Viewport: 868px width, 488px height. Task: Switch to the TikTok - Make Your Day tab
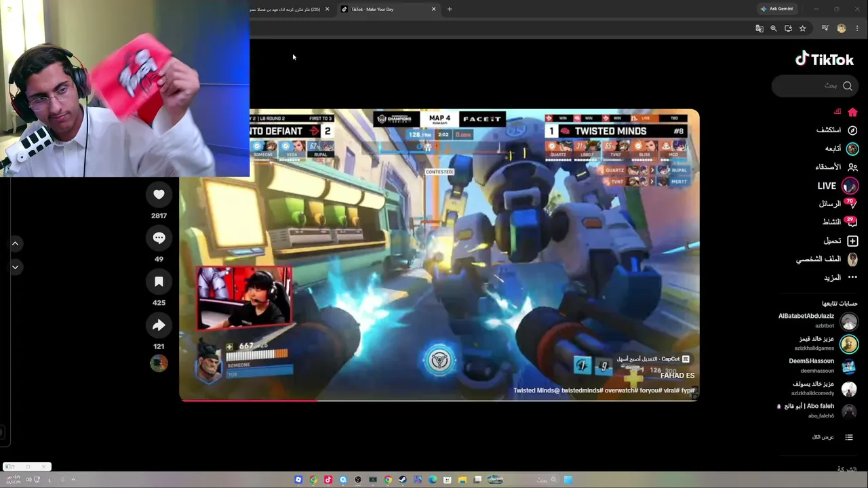(x=389, y=9)
